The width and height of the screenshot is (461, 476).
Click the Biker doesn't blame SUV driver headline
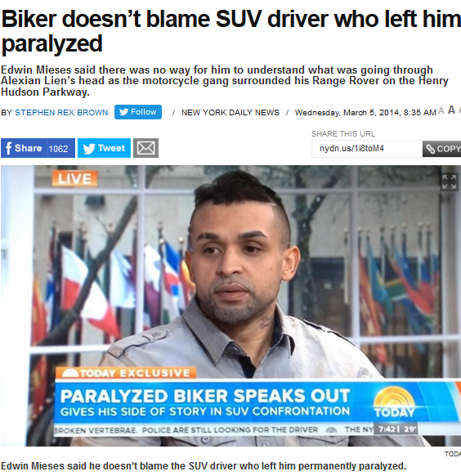[230, 31]
